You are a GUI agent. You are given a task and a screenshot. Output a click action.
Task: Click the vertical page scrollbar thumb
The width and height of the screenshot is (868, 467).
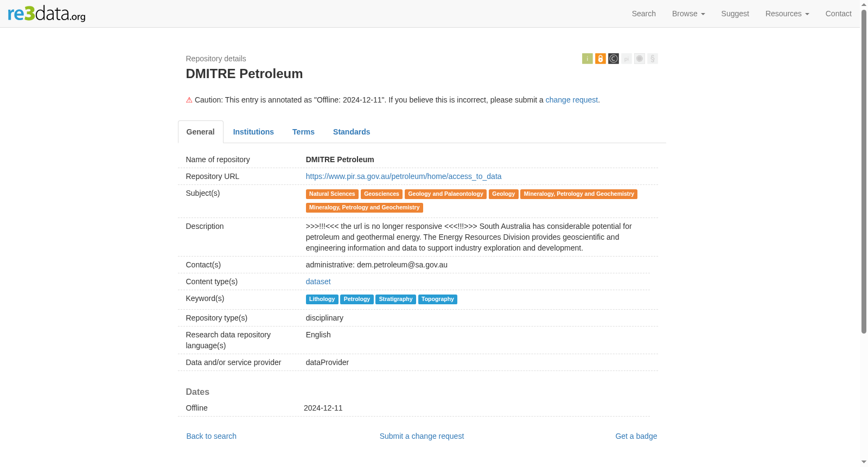coord(864,171)
